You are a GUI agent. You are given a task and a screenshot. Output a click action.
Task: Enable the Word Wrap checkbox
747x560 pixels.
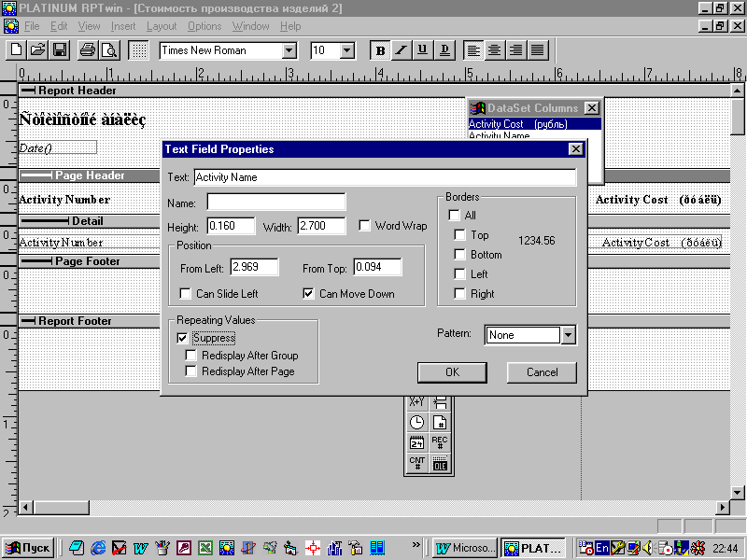365,226
